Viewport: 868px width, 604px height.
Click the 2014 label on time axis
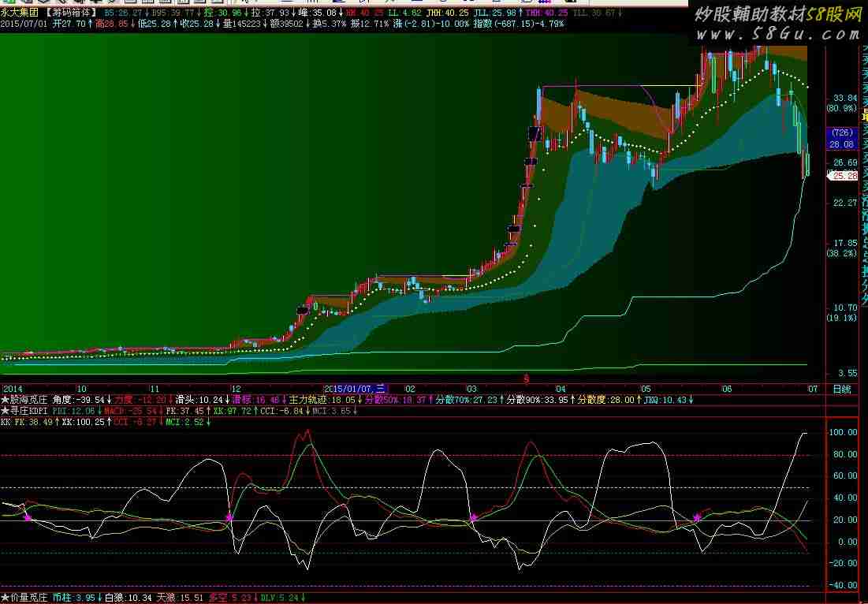point(12,389)
